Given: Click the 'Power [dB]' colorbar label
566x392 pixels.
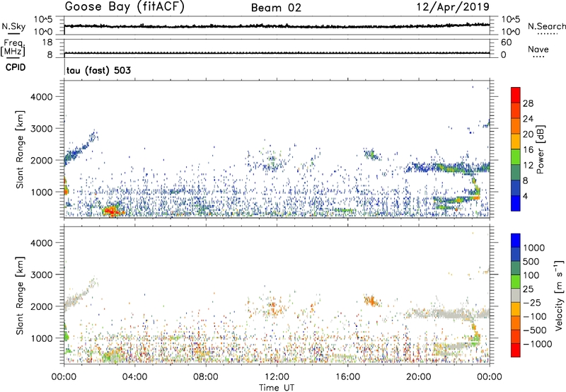Looking at the screenshot, I should (540, 149).
